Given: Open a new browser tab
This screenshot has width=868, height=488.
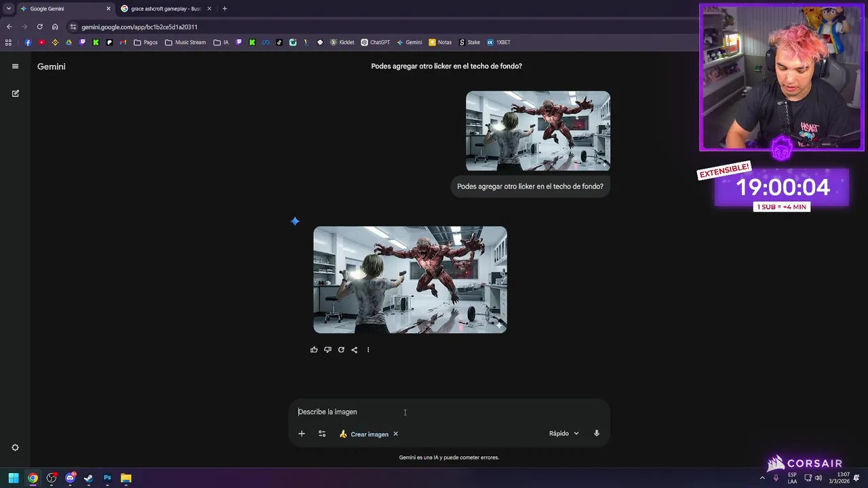Looking at the screenshot, I should point(224,9).
